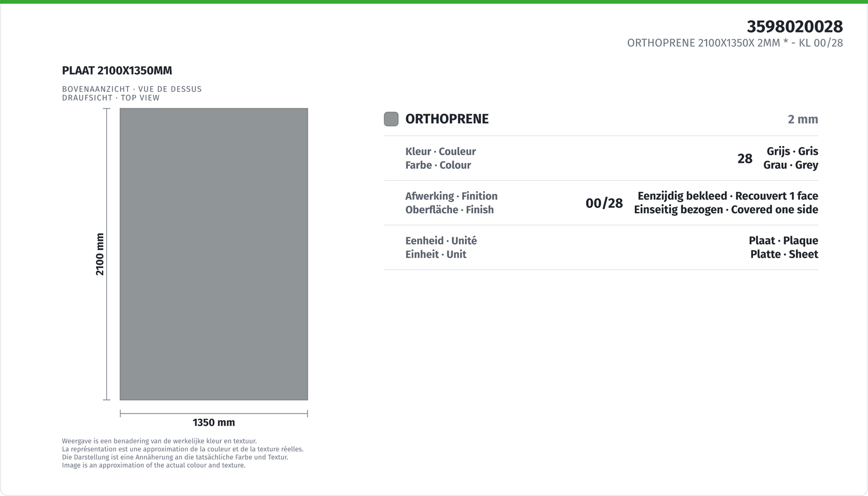Click the Grau · Grey colour name
The height and width of the screenshot is (496, 868).
tap(791, 165)
